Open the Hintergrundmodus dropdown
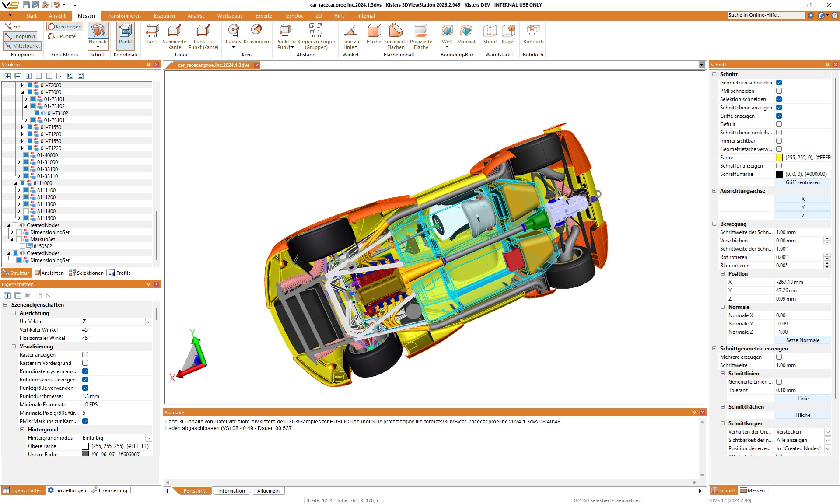 [x=148, y=438]
